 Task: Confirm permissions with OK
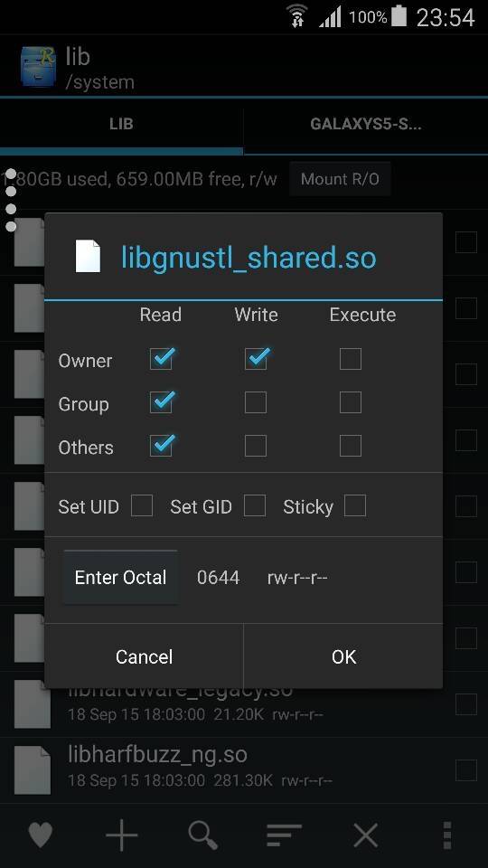[343, 656]
